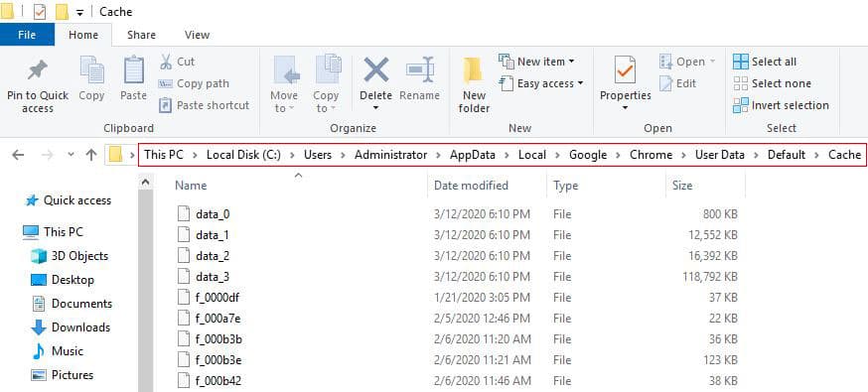Click This PC in the address bar

point(163,155)
